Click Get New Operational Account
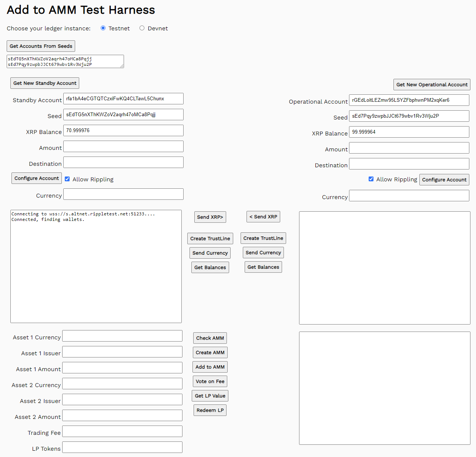 (432, 84)
